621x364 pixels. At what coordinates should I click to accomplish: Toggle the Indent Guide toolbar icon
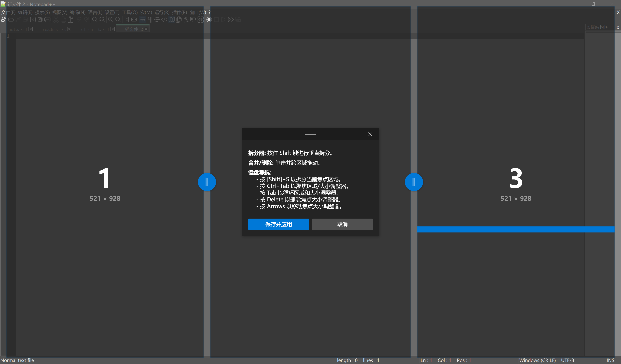[157, 20]
